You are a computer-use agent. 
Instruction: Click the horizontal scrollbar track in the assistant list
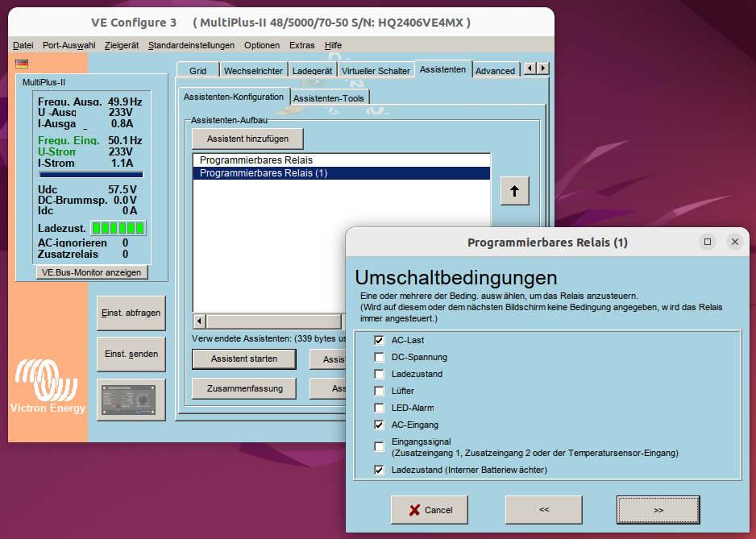[x=274, y=321]
